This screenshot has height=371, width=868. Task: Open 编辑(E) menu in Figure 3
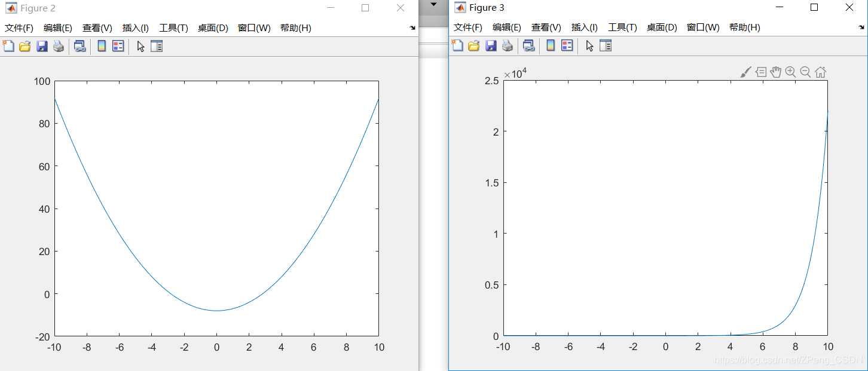tap(507, 27)
